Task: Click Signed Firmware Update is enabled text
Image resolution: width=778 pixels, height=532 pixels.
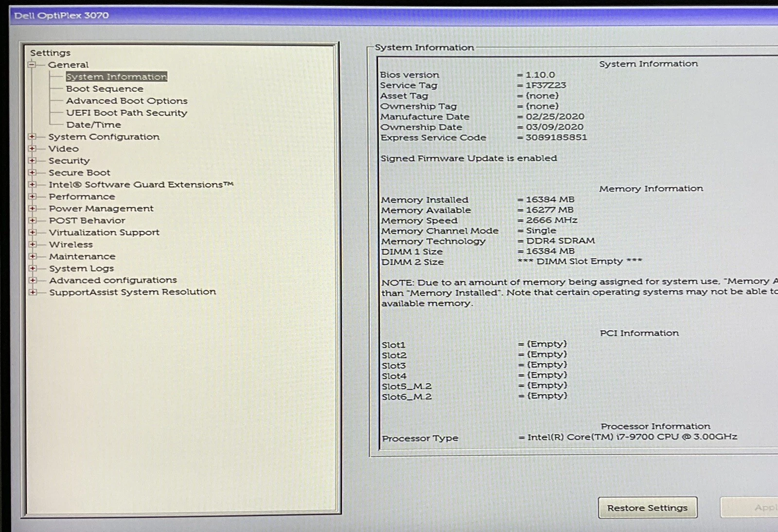Action: (469, 158)
